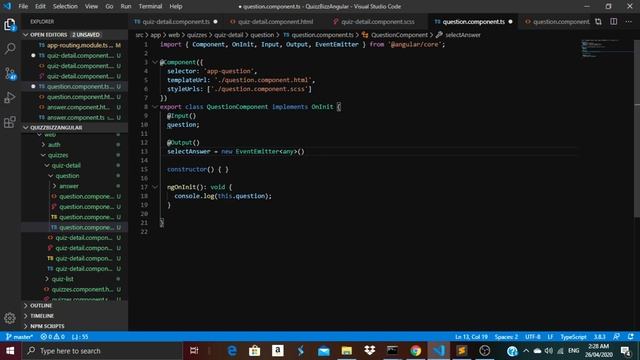Split the editor to the right
640x360 pixels.
(x=613, y=22)
